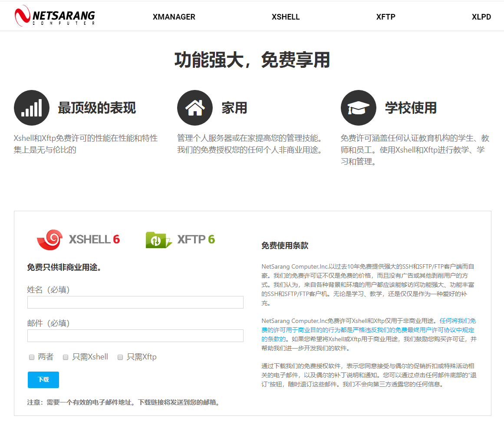The height and width of the screenshot is (422, 504).
Task: Focus the 姓名 (必填) name field
Action: pyautogui.click(x=135, y=302)
